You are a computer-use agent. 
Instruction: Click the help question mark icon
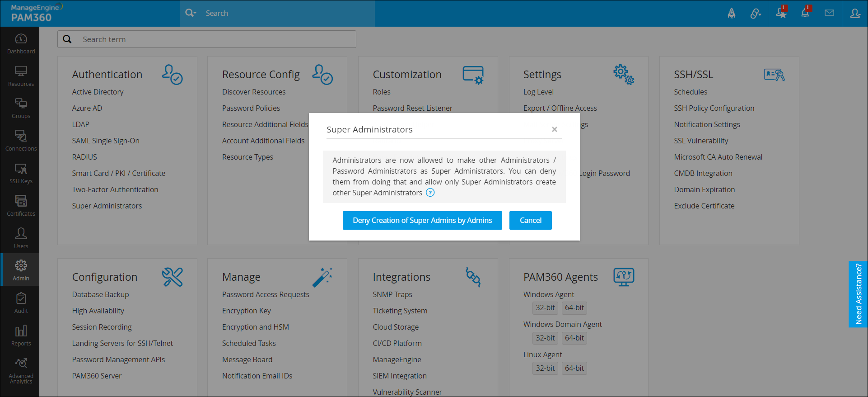tap(430, 193)
